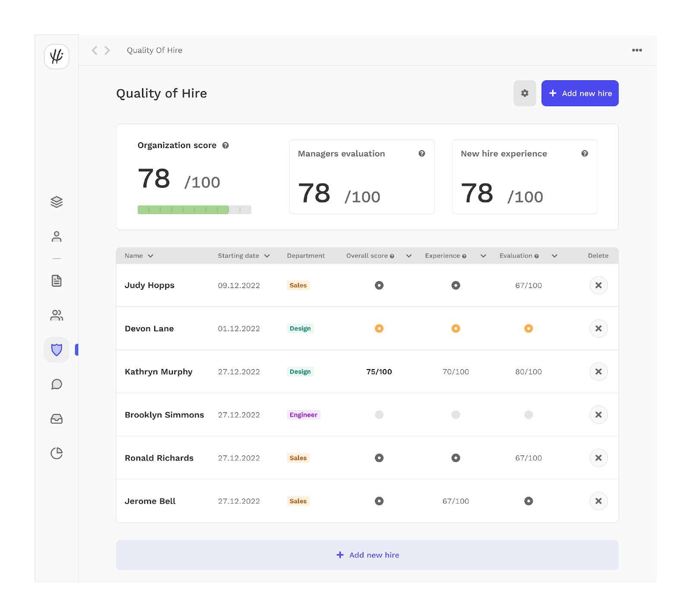Open the documents section from the sidebar

click(x=56, y=281)
